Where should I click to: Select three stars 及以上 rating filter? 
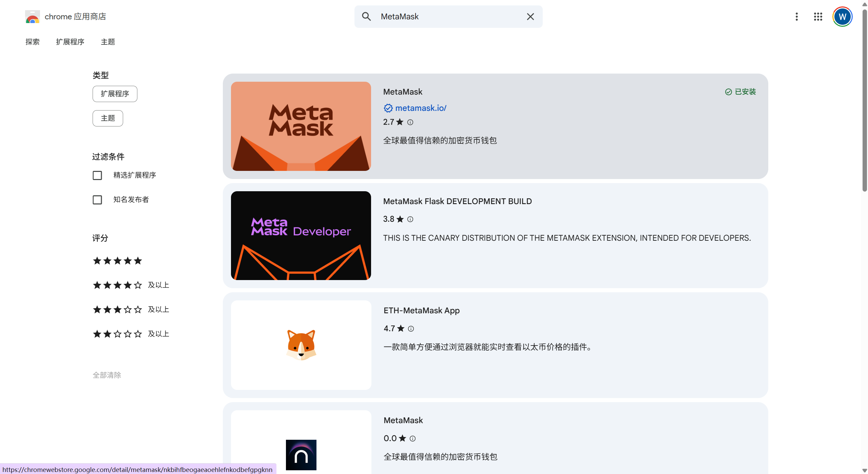click(x=131, y=310)
